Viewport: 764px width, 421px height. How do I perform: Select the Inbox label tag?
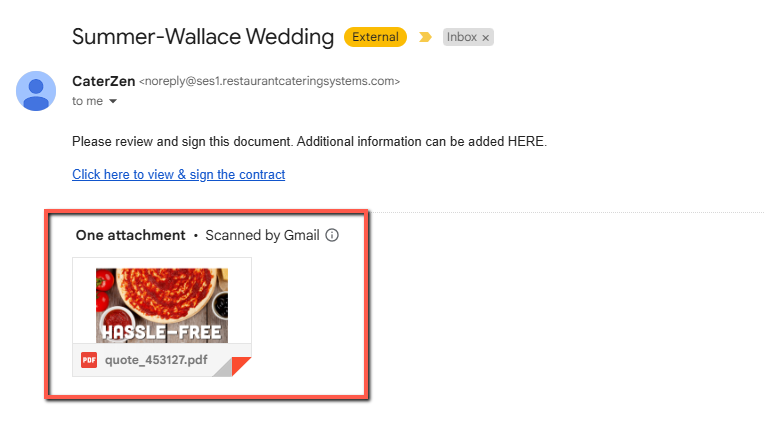coord(462,37)
